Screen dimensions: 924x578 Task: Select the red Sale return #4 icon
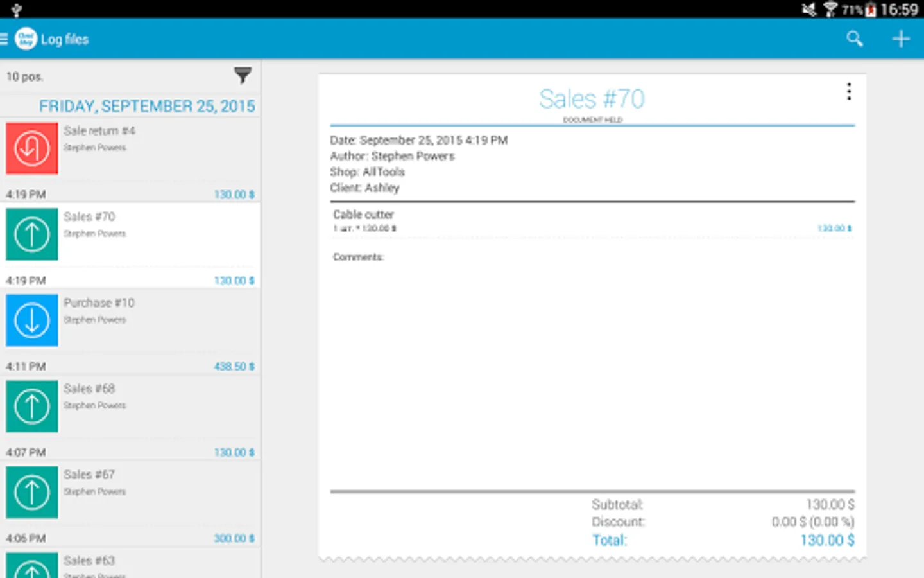(x=32, y=148)
